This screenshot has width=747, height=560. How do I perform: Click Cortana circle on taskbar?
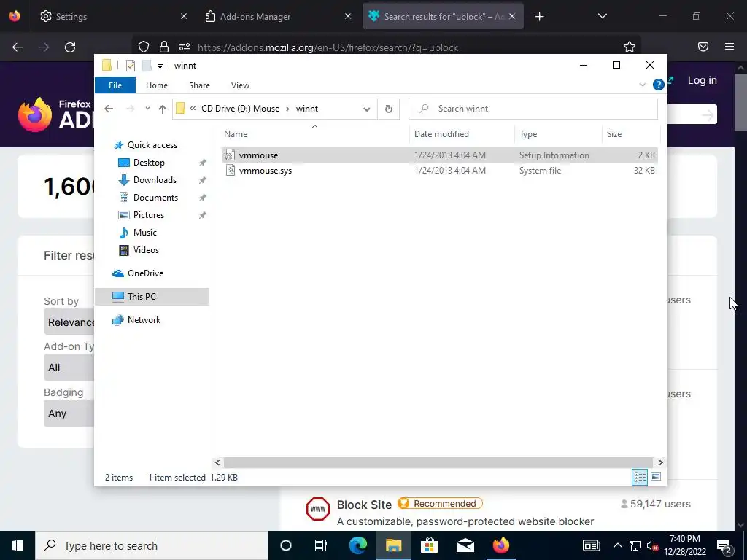(x=285, y=545)
